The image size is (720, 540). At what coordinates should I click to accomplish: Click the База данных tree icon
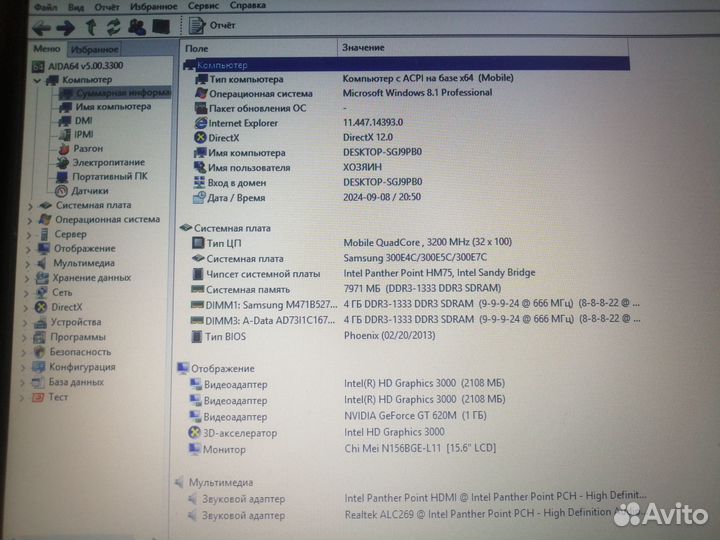pyautogui.click(x=38, y=382)
